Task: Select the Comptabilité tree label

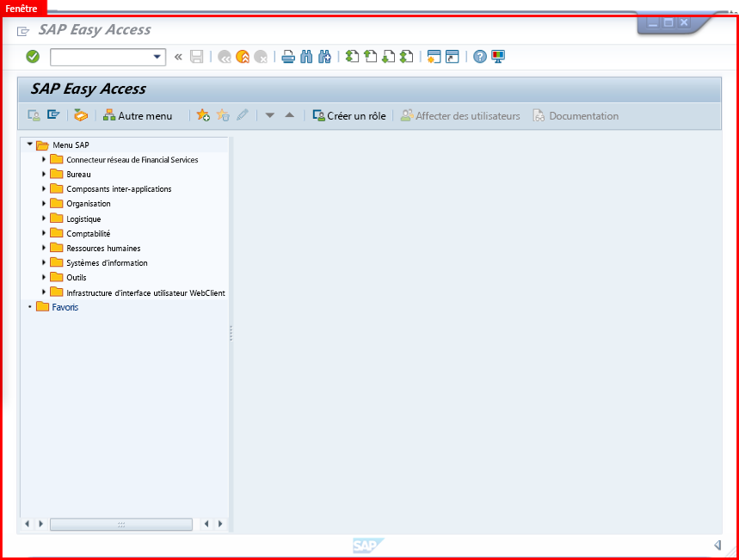Action: click(x=88, y=233)
